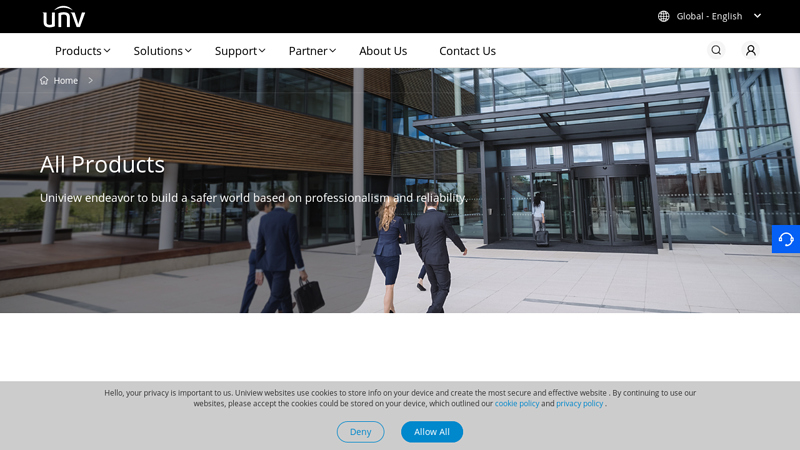
Task: Open the Contact Us page
Action: [467, 51]
